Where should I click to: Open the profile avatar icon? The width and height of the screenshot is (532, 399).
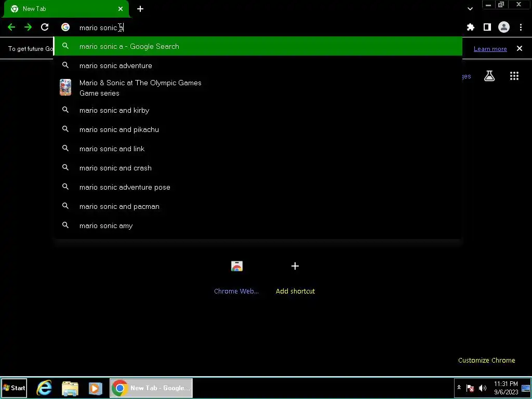click(x=503, y=27)
